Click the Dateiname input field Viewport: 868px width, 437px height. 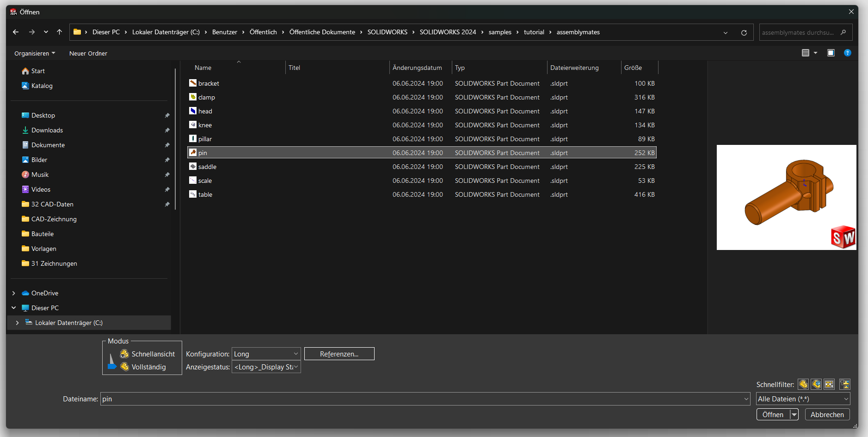coord(421,399)
